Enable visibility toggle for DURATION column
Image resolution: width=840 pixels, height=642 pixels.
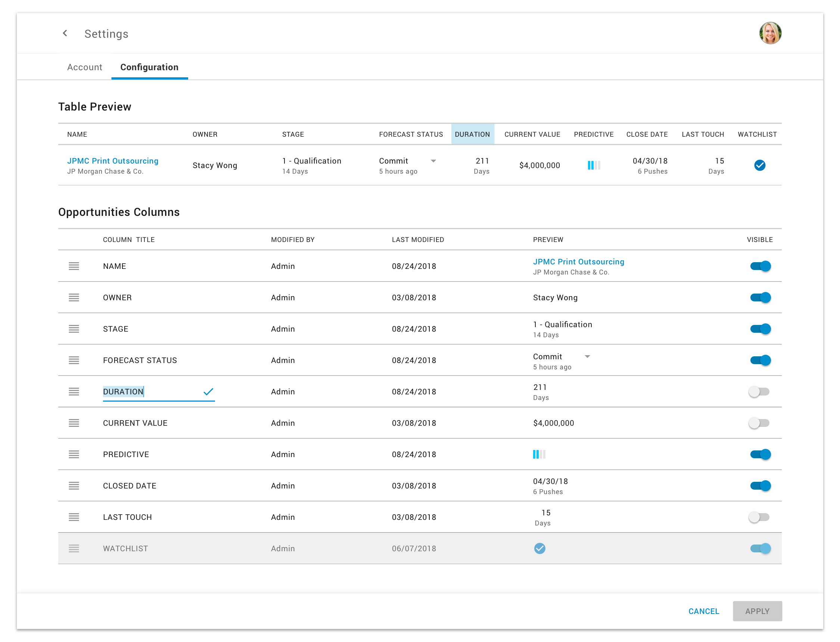tap(758, 391)
